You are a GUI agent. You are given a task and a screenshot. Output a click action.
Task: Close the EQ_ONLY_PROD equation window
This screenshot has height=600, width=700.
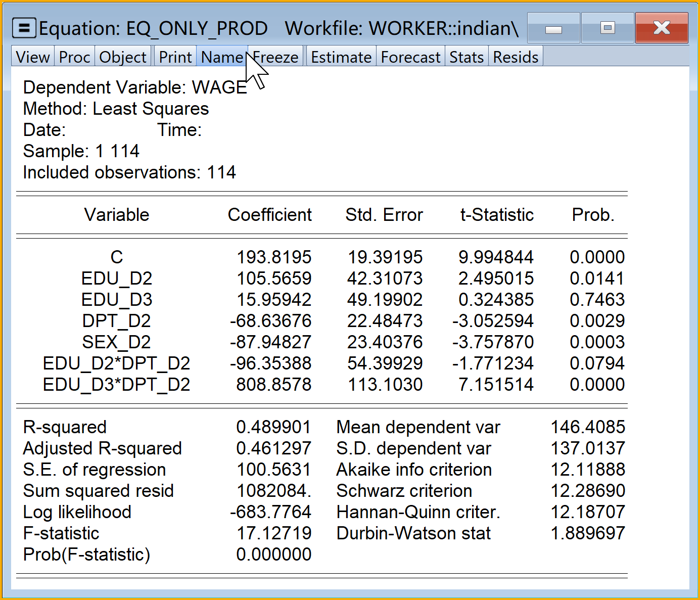(661, 28)
